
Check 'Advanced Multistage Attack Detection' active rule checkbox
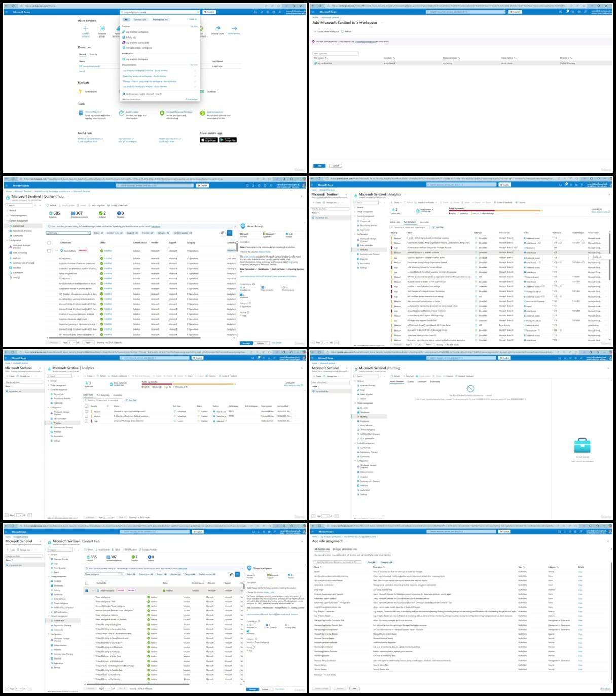click(86, 421)
